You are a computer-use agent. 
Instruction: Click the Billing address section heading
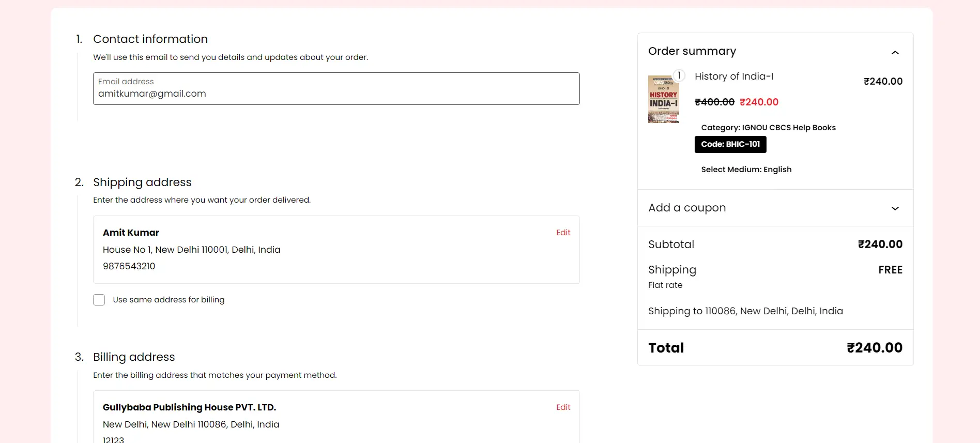[x=134, y=357]
